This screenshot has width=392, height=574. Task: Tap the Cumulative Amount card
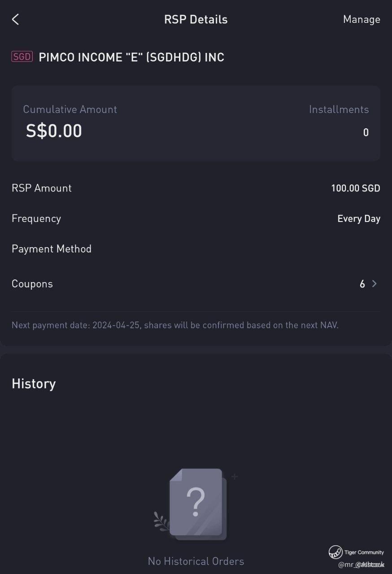point(196,123)
